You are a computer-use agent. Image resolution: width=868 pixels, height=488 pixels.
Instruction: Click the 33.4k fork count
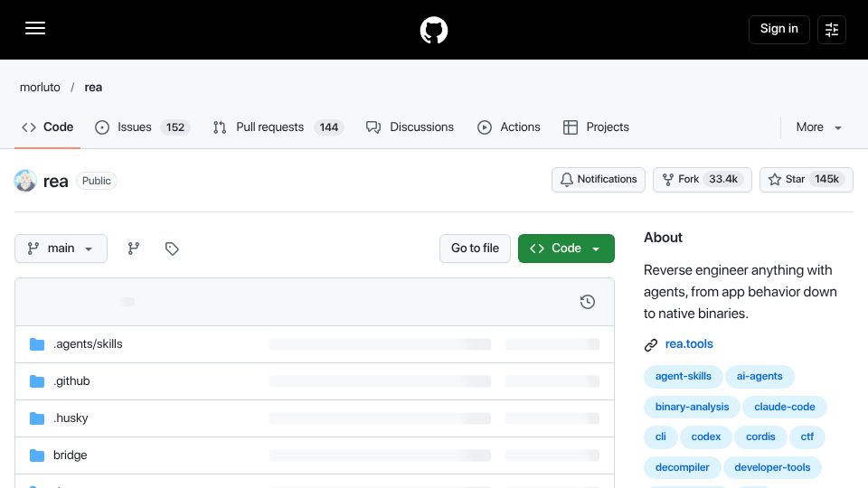click(723, 179)
